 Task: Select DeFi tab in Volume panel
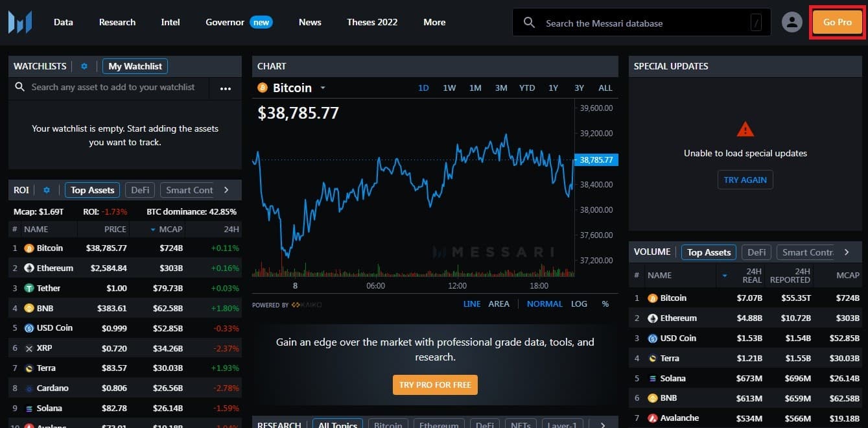coord(757,252)
